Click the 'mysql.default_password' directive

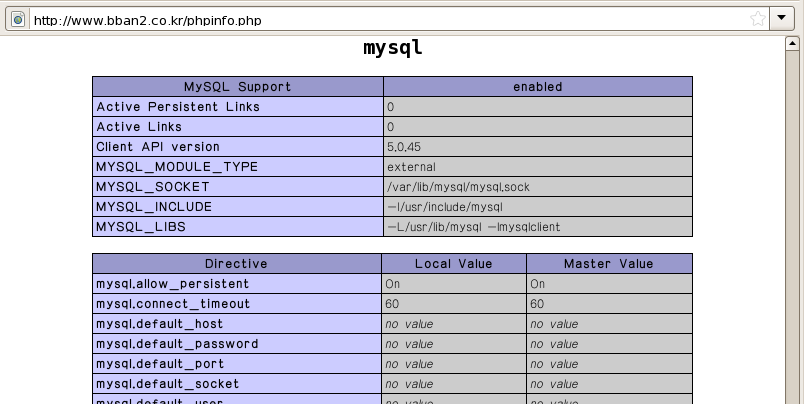(177, 344)
